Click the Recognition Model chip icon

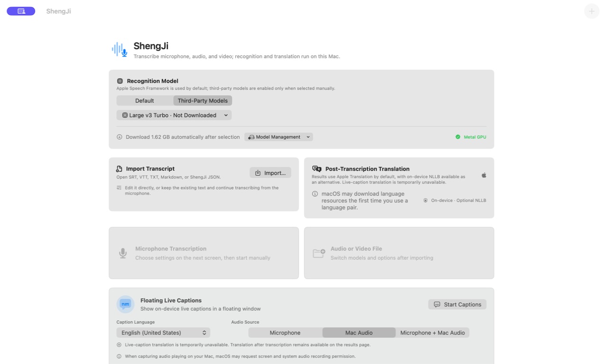click(x=120, y=81)
